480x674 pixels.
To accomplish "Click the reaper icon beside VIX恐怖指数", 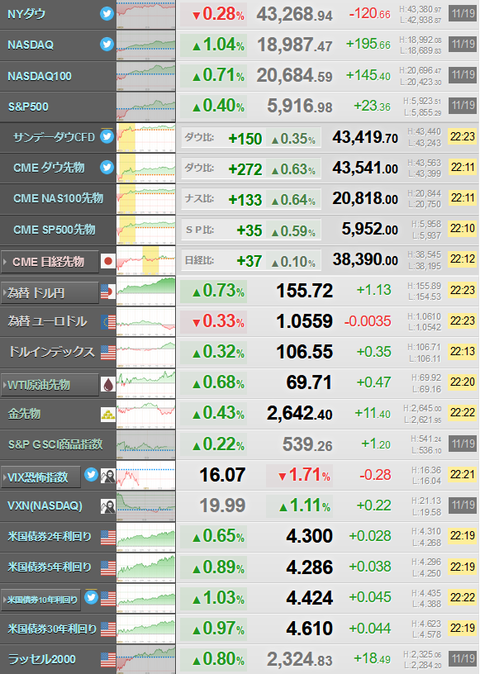I will [108, 476].
